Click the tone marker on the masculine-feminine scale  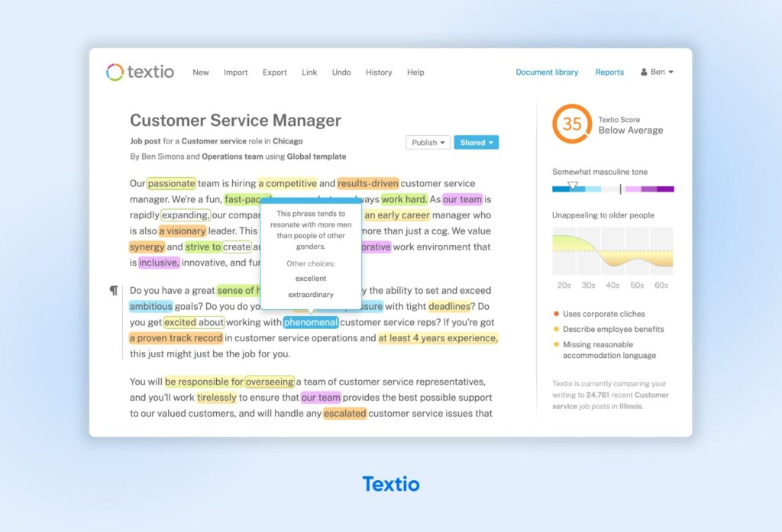click(x=571, y=187)
